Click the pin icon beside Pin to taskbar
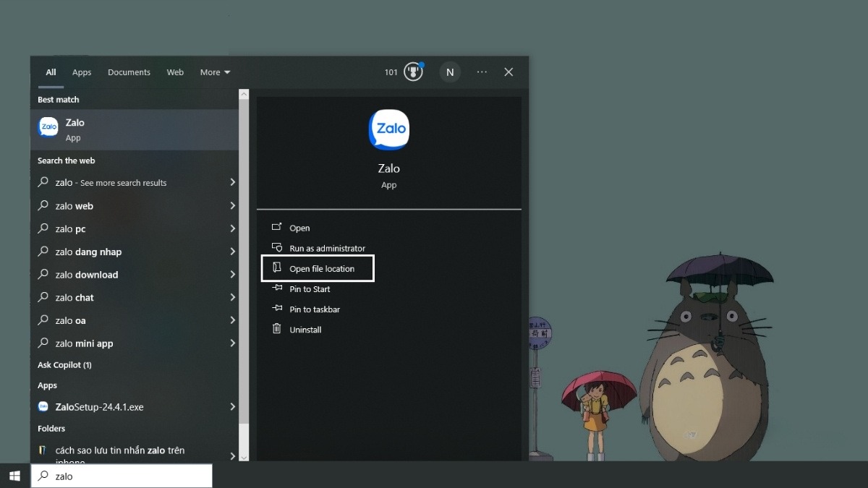Screen dimensions: 868x488 pos(276,308)
